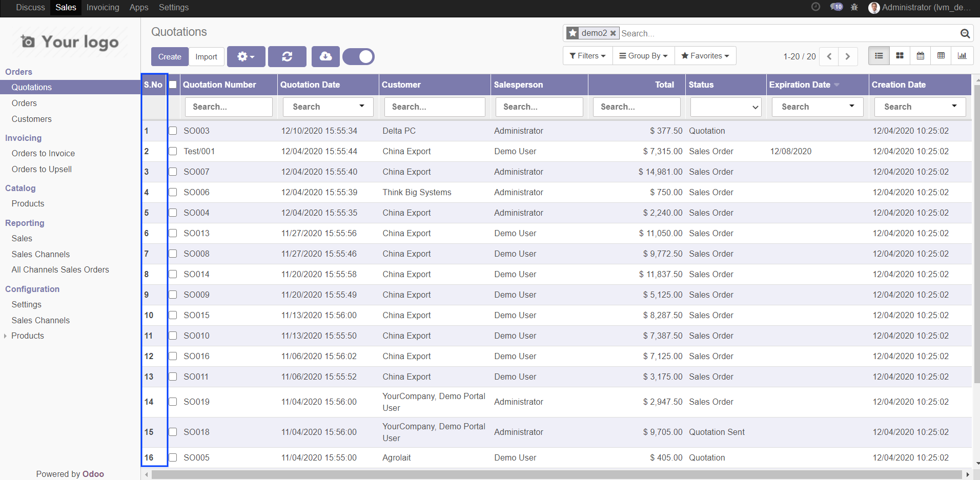Image resolution: width=980 pixels, height=480 pixels.
Task: Go to next page arrow
Action: (848, 56)
